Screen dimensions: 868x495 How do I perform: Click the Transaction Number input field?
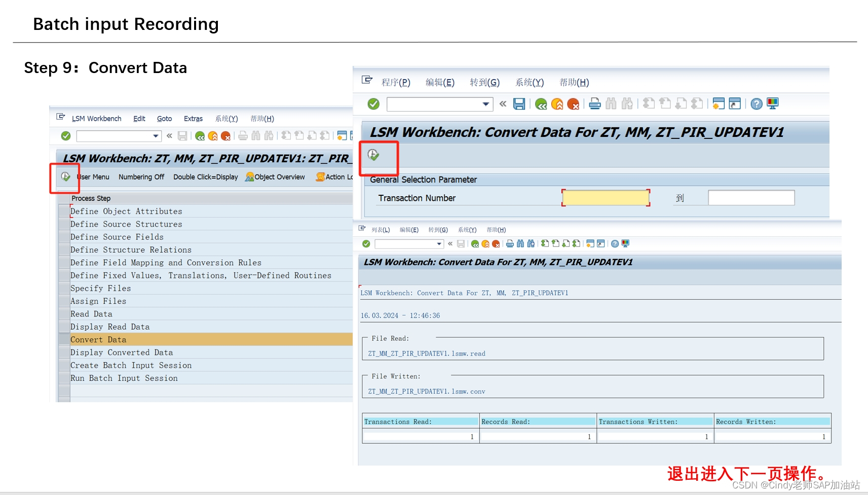pos(606,197)
